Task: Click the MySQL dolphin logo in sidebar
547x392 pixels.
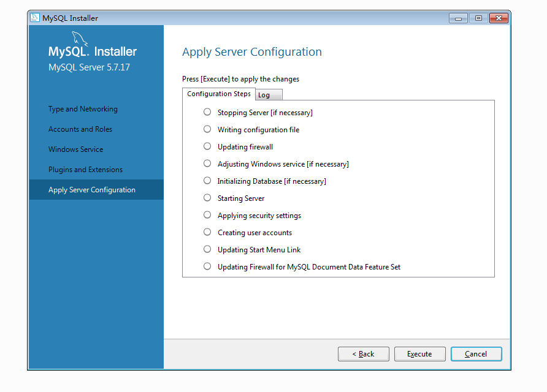Action: click(x=80, y=39)
